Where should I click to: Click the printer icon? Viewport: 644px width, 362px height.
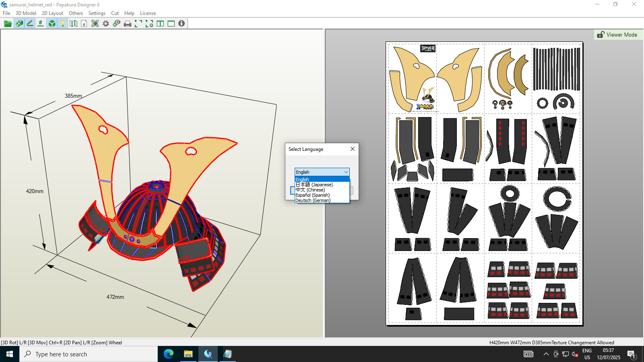coord(128,24)
